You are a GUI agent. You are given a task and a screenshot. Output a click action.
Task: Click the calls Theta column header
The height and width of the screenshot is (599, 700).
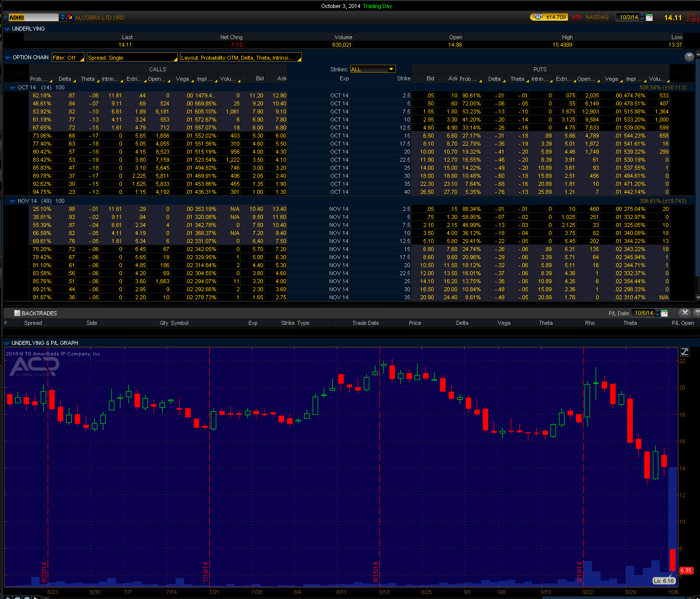tap(88, 79)
